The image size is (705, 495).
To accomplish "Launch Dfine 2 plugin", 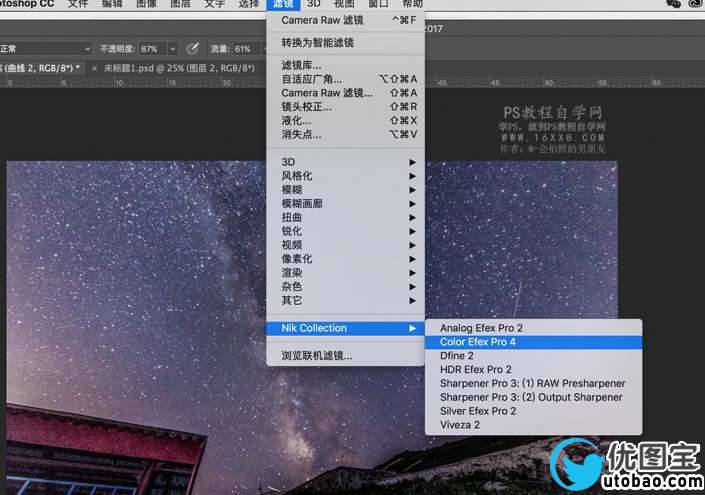I will (x=533, y=356).
